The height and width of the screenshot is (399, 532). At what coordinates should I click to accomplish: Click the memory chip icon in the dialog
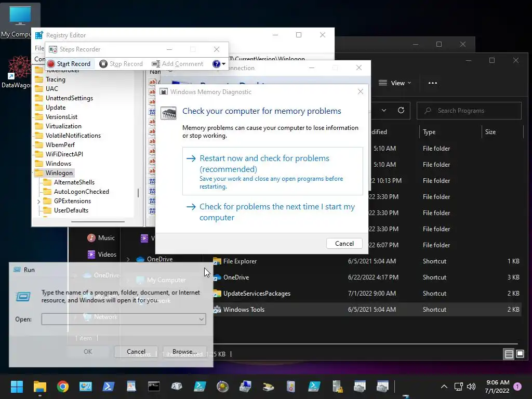tap(168, 113)
